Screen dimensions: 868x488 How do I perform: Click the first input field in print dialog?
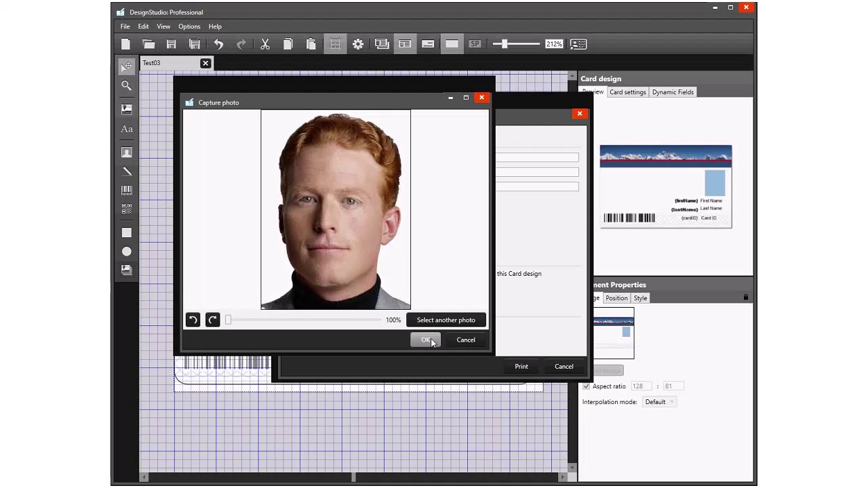point(537,157)
